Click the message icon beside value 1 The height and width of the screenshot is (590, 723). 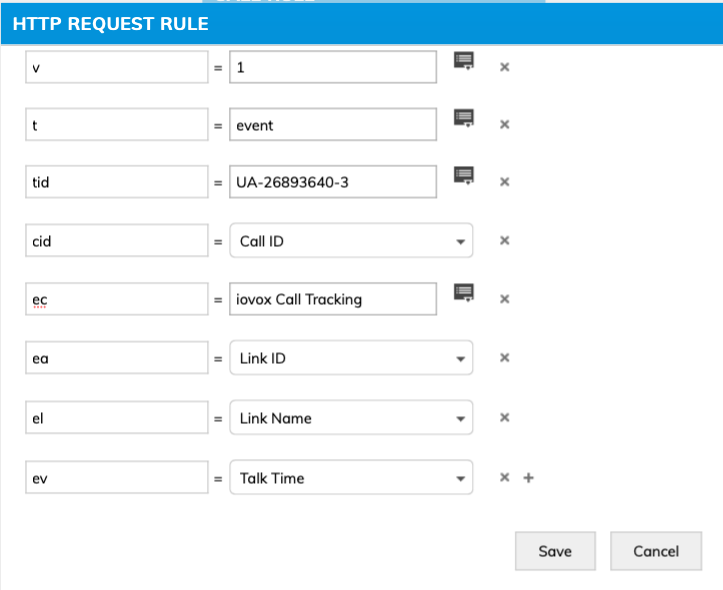[464, 60]
